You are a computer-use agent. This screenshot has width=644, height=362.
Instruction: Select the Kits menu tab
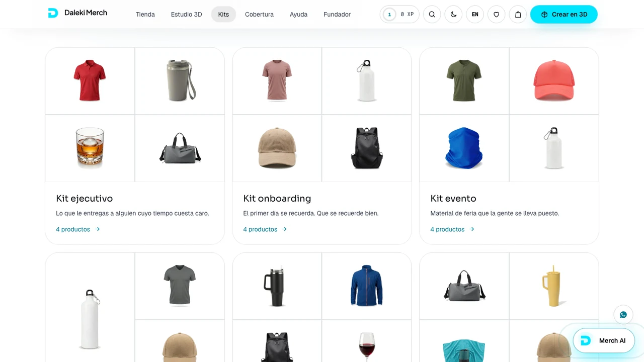[223, 15]
